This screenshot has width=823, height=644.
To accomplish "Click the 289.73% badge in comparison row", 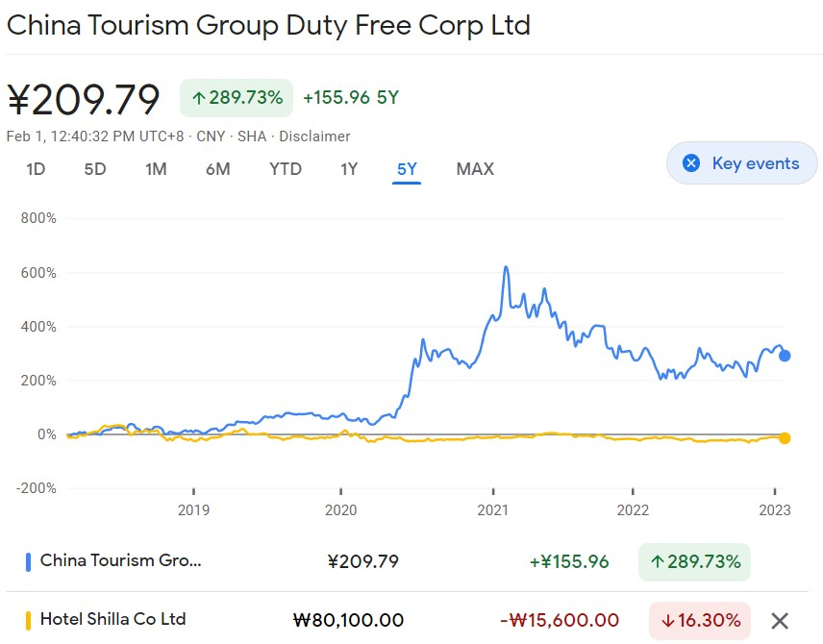I will click(694, 562).
